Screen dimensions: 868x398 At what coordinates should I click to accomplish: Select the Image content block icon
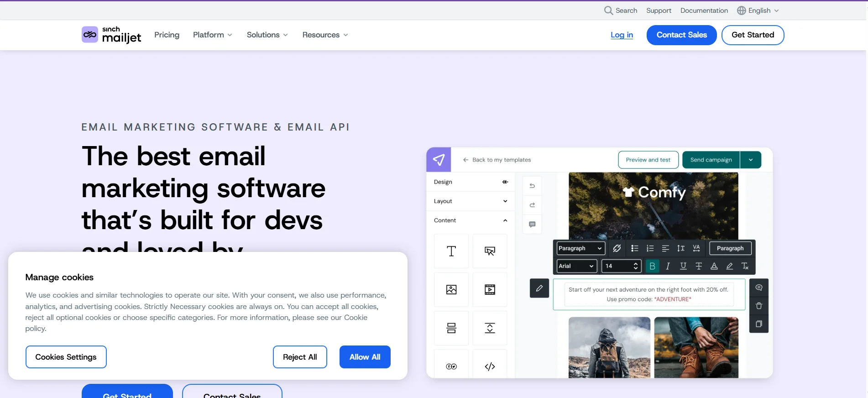[451, 289]
